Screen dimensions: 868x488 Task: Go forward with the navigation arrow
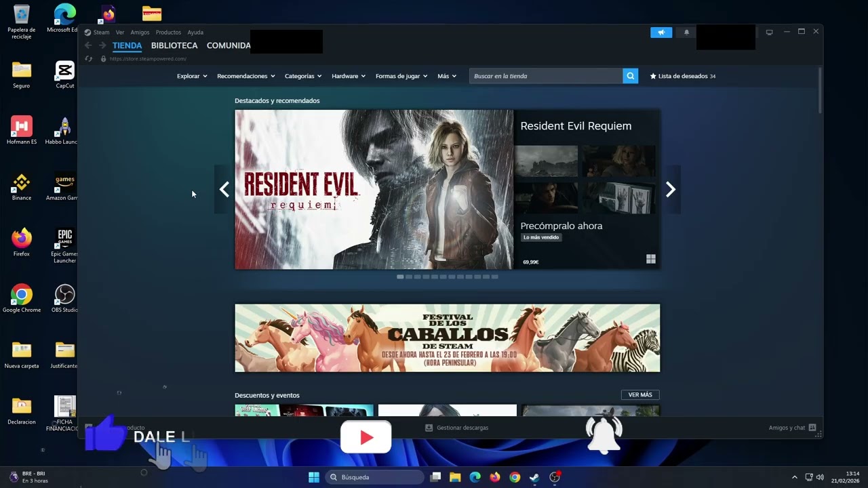click(x=102, y=45)
